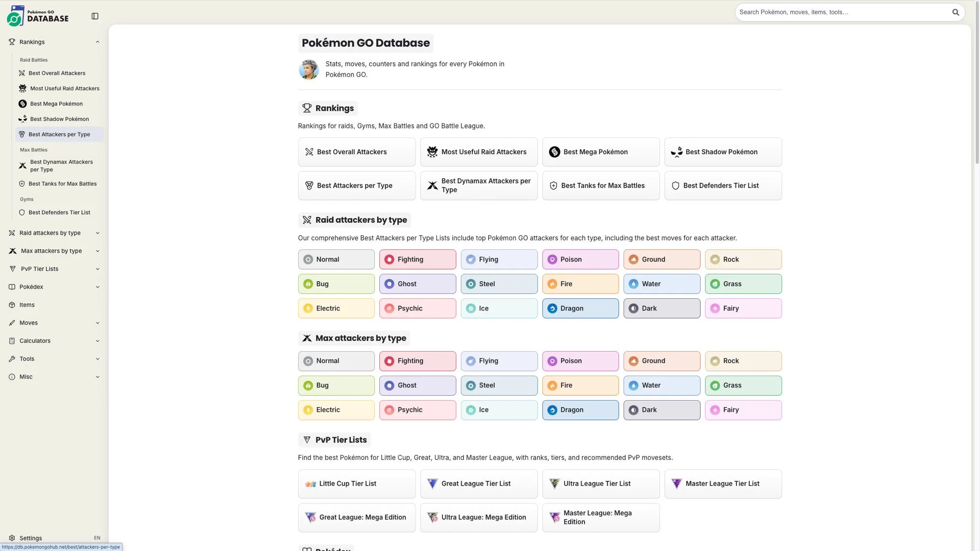This screenshot has height=551, width=980.
Task: Open the Pokémon GO Database logo
Action: (38, 16)
